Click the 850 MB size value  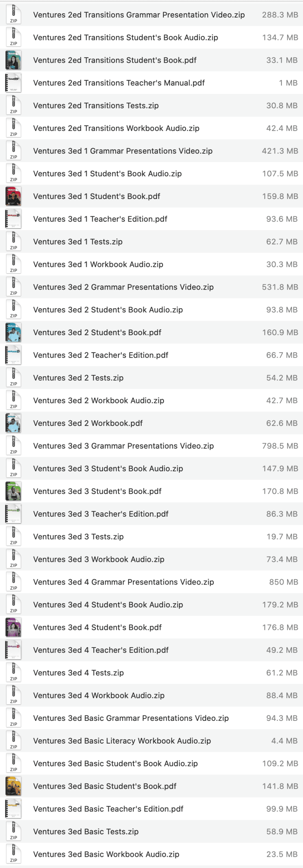point(284,583)
